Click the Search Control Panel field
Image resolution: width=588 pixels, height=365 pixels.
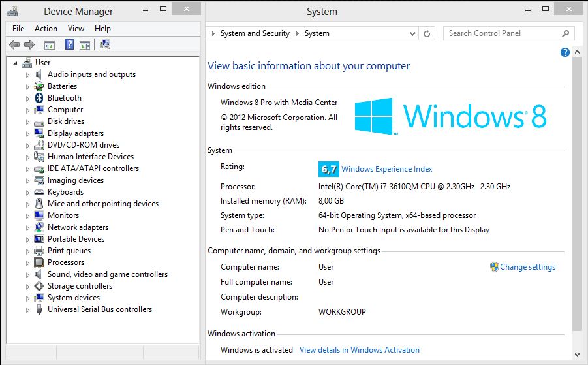click(509, 33)
